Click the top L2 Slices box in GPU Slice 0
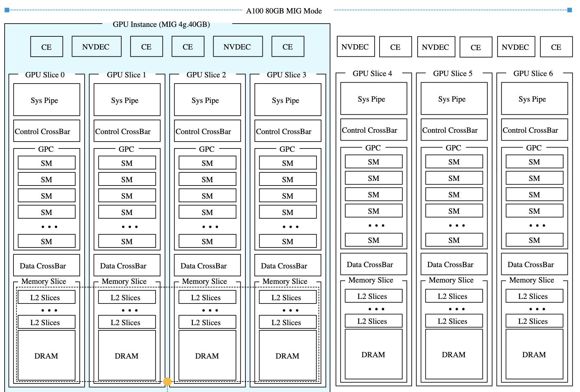 46,297
